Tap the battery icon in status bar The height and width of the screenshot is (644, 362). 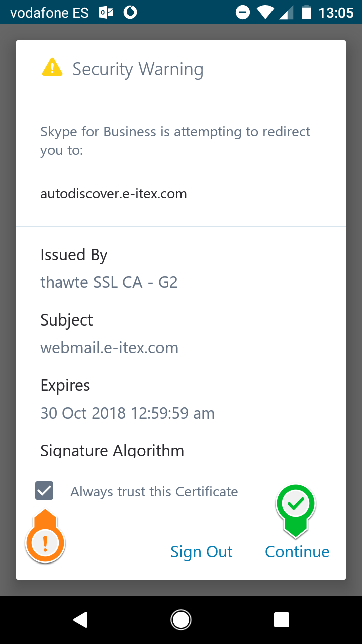tap(306, 12)
